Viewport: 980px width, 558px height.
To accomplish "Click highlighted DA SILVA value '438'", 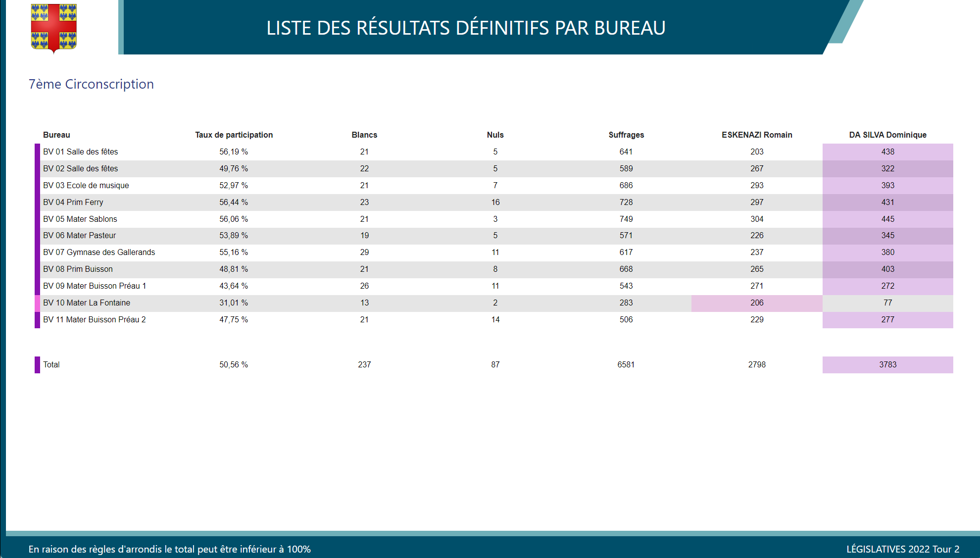I will [x=888, y=152].
